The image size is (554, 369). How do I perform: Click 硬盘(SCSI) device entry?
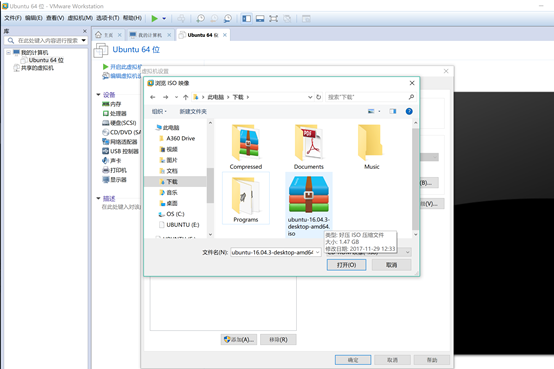[x=119, y=123]
